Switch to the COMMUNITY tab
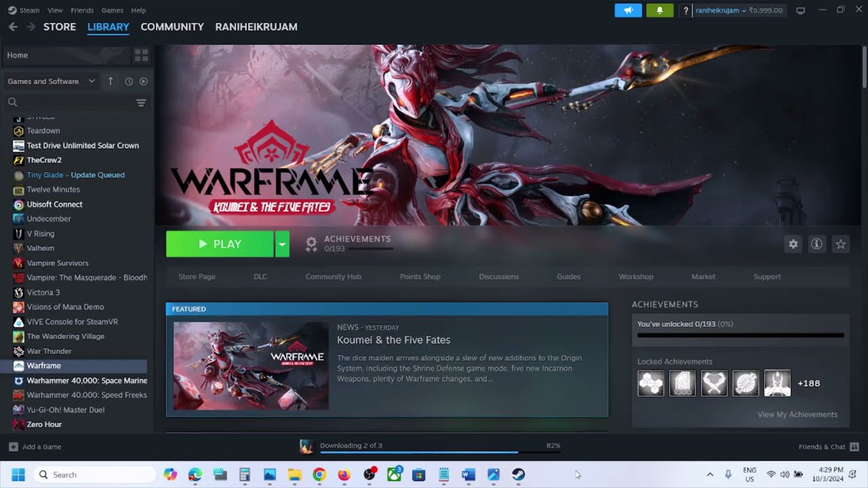This screenshot has width=868, height=488. coord(172,26)
